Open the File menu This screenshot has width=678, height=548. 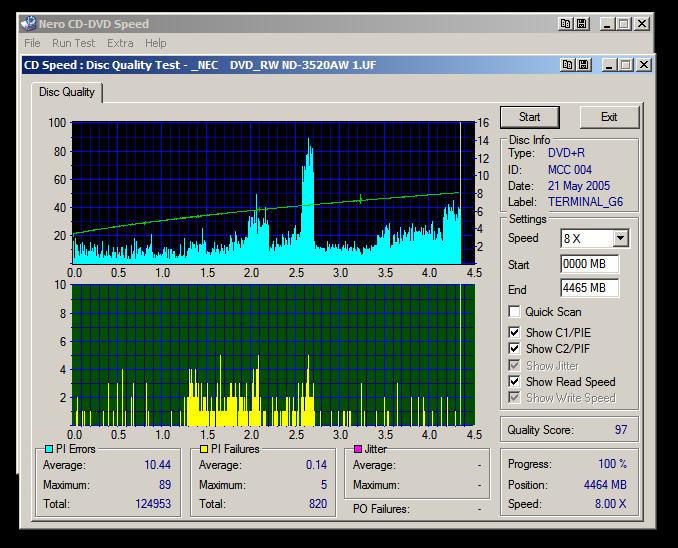[x=32, y=43]
